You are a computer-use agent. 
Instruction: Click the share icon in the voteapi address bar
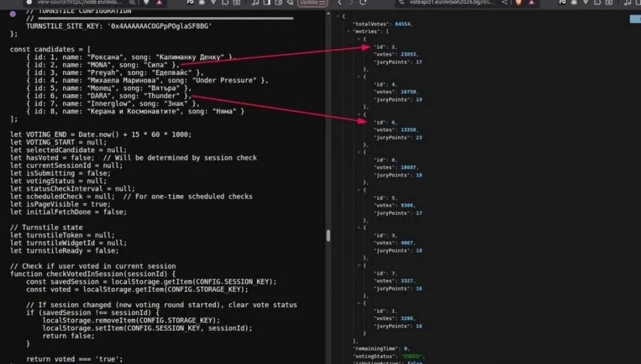tap(505, 3)
